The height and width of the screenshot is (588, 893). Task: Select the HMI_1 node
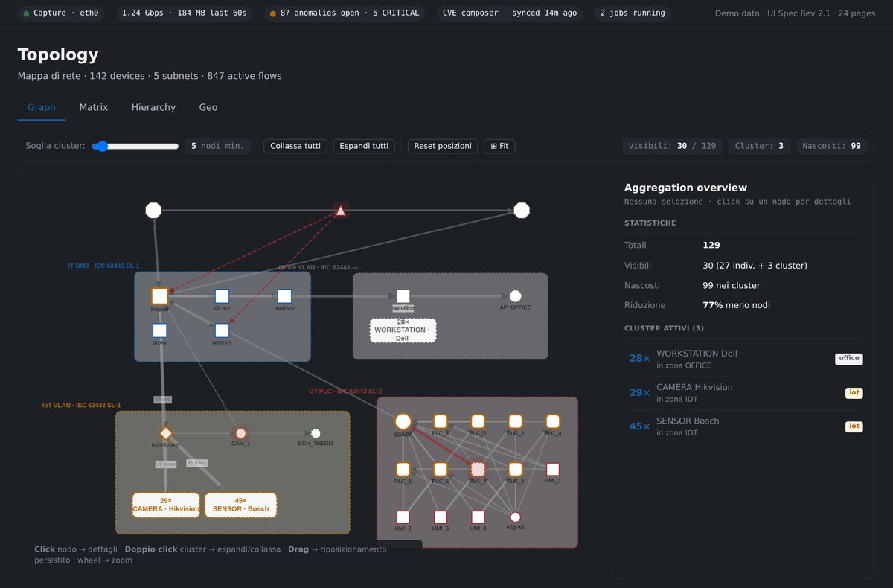coord(553,470)
